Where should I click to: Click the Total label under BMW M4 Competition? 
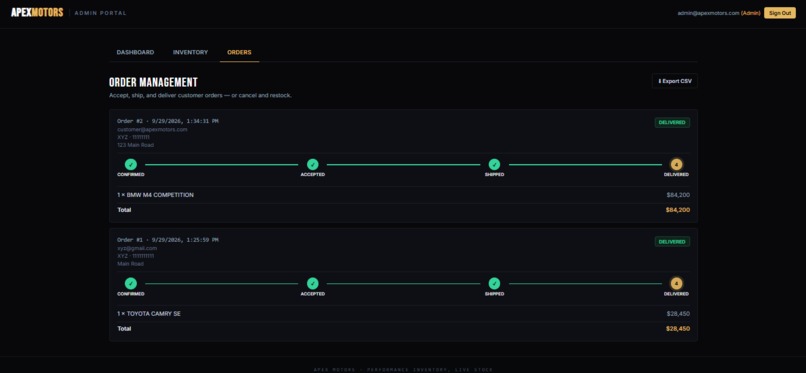point(124,210)
